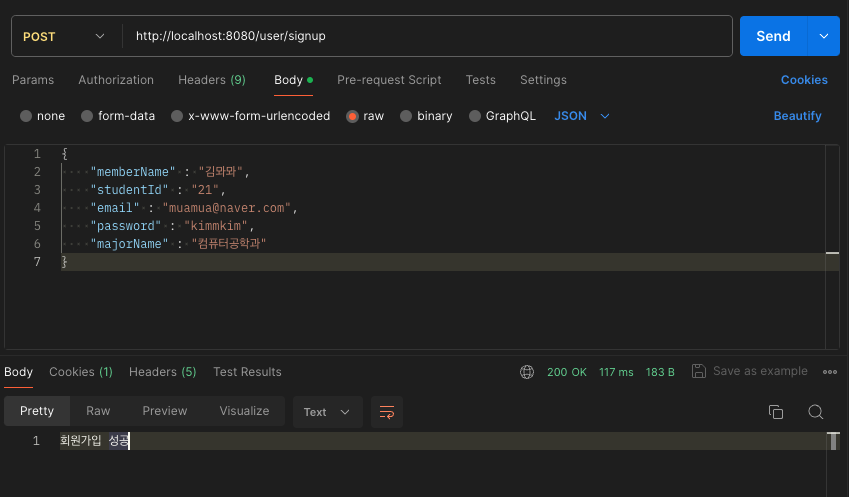Viewport: 849px width, 497px height.
Task: Click the blue Send button
Action: 773,36
